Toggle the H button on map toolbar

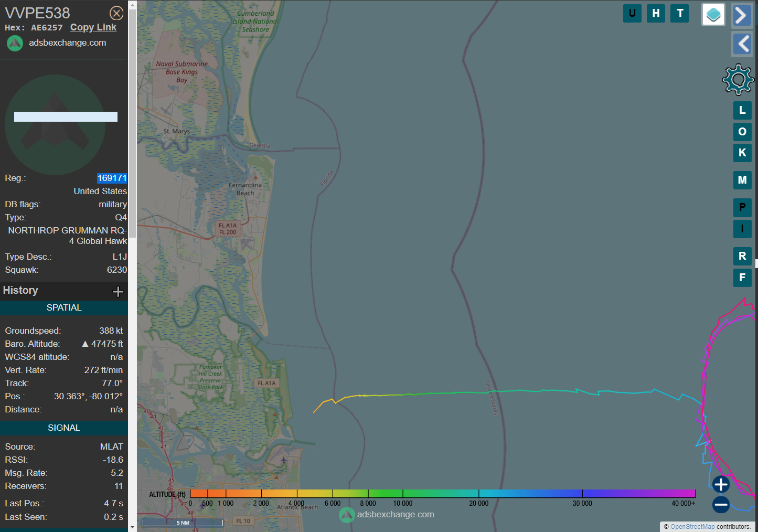tap(656, 13)
